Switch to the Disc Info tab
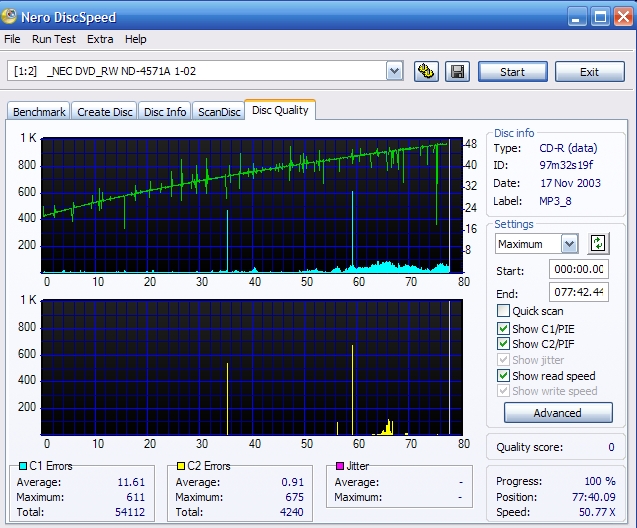 [165, 112]
